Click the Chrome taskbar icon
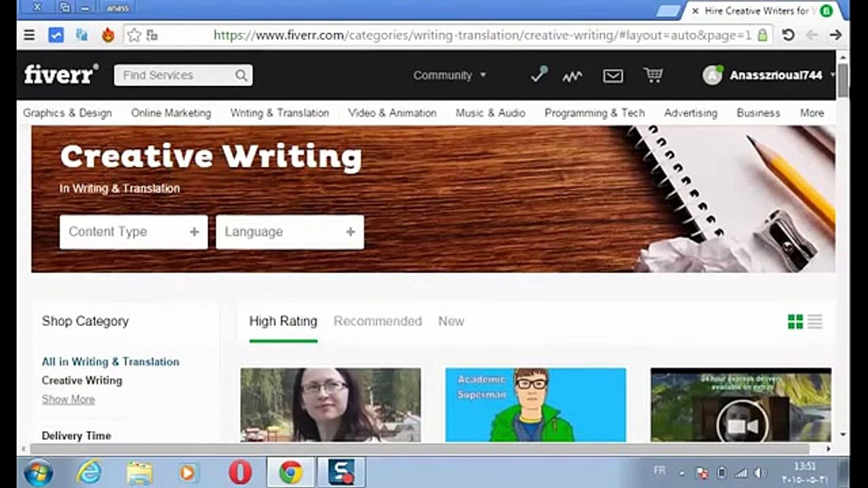 pyautogui.click(x=291, y=472)
